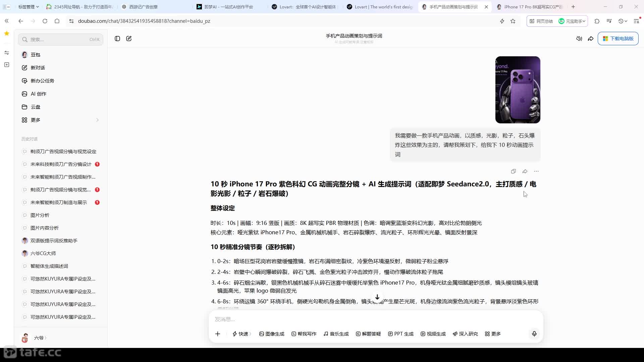The image size is (644, 362).
Task: Activate the 深入研究 skill
Action: (465, 334)
